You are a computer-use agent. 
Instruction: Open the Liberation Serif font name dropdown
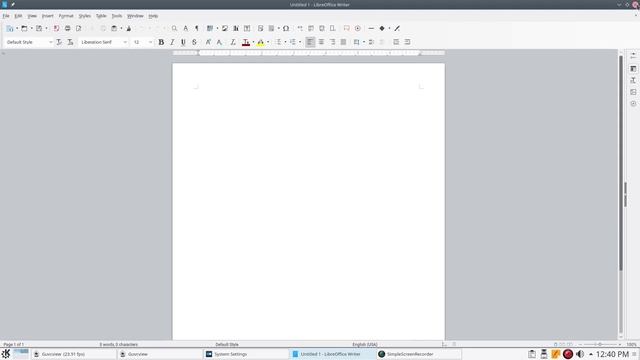click(x=125, y=42)
